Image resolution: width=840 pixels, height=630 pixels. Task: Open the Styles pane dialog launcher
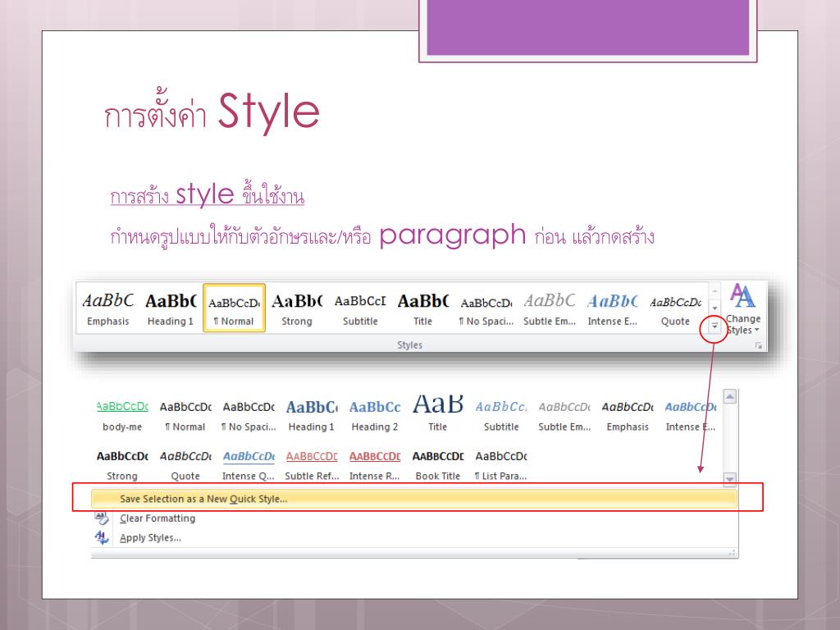click(x=759, y=345)
